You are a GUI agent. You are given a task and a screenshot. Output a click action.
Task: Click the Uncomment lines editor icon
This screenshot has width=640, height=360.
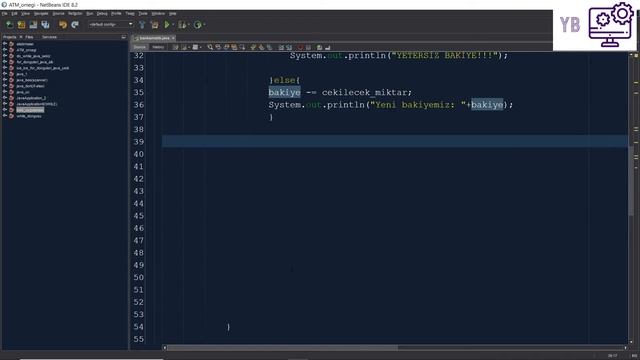click(x=327, y=47)
